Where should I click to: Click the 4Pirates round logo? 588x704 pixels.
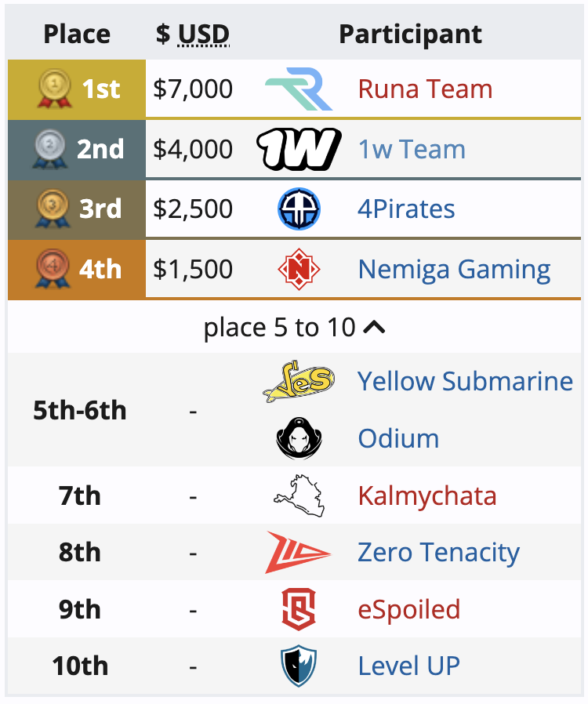pyautogui.click(x=299, y=209)
